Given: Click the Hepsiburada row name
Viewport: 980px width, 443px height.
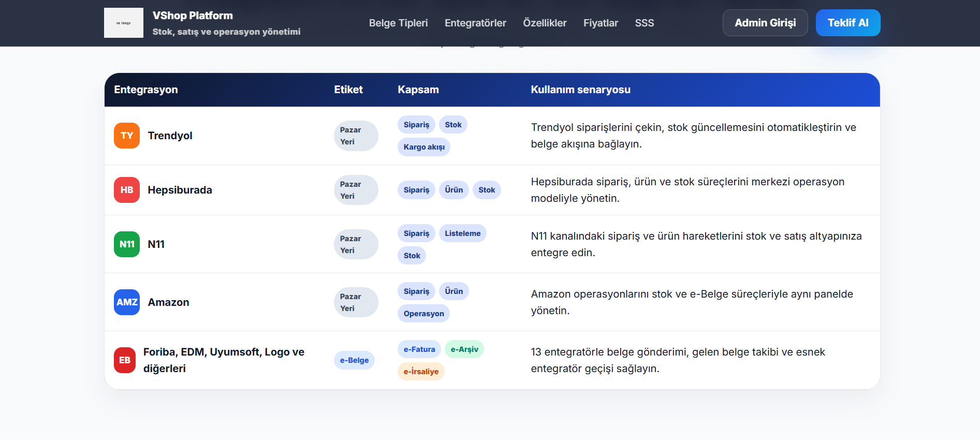Looking at the screenshot, I should (180, 190).
